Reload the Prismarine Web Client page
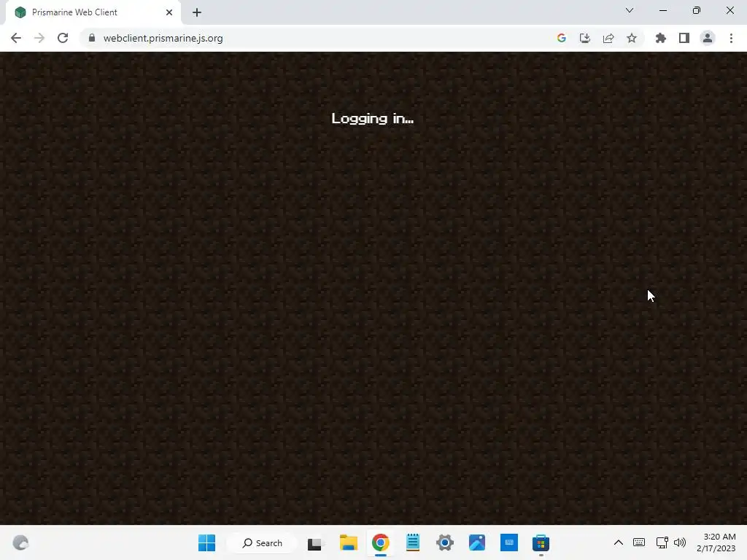This screenshot has height=560, width=747. (63, 38)
